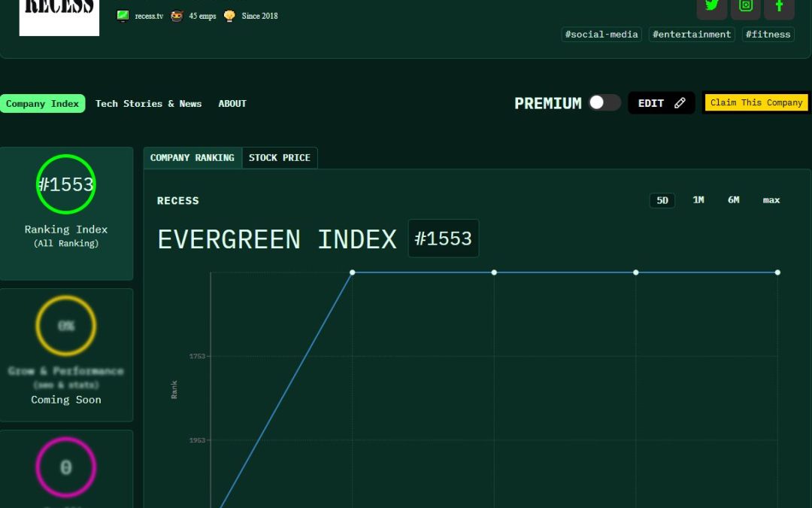Click the Since 2018 text

(259, 16)
